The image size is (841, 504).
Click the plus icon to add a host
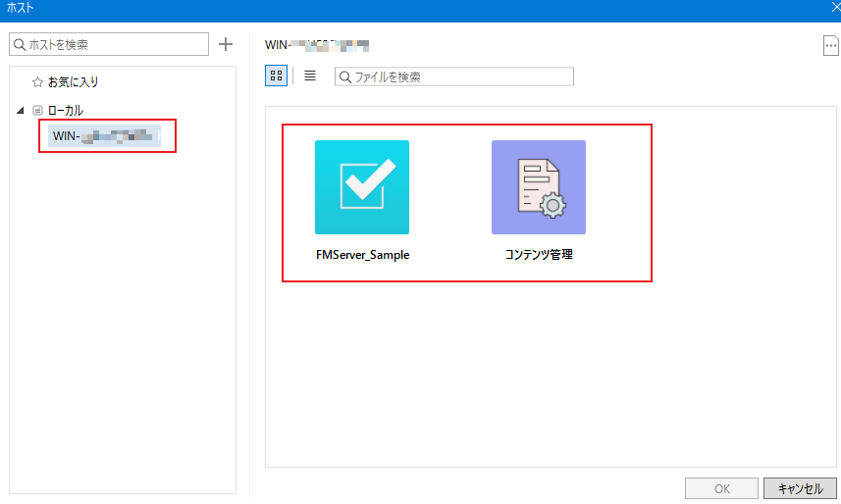(225, 44)
